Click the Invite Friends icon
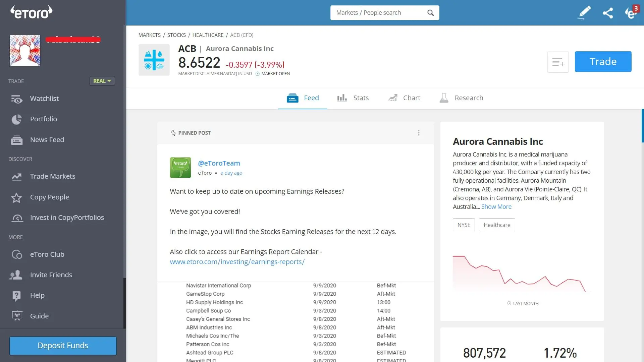This screenshot has height=362, width=644. 16,275
